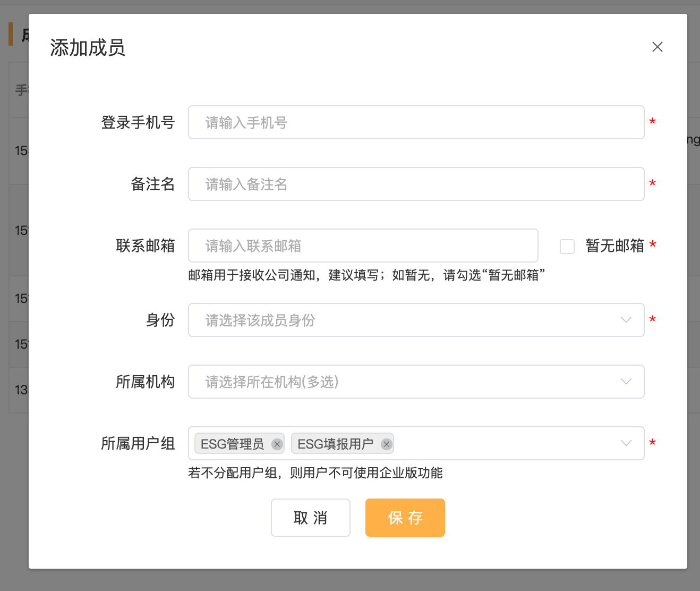Remove the ESG管理员 tag with its x icon
The image size is (700, 591).
[x=277, y=444]
